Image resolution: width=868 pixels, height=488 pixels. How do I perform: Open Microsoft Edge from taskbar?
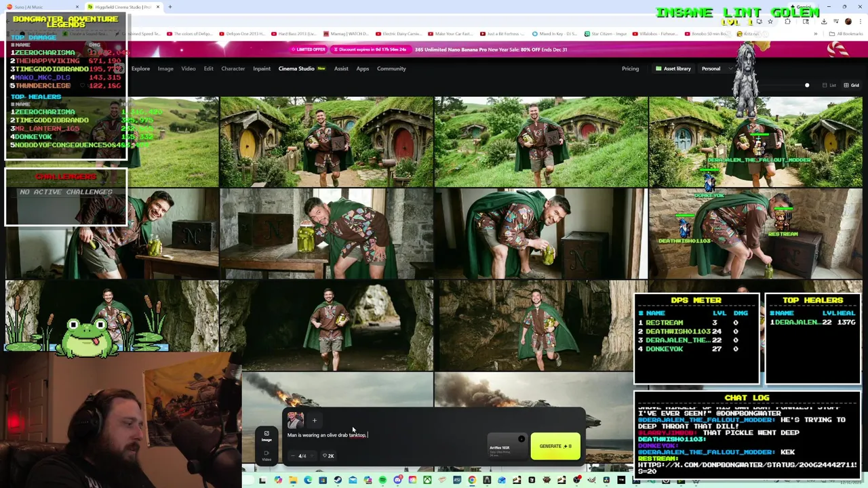[x=308, y=480]
